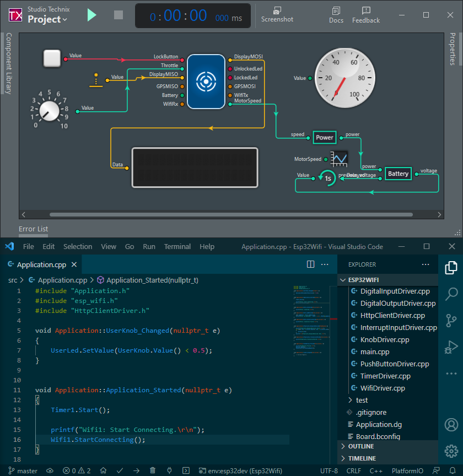Viewport: 463px width, 476px height.
Task: Open editor more actions ellipsis
Action: [325, 264]
